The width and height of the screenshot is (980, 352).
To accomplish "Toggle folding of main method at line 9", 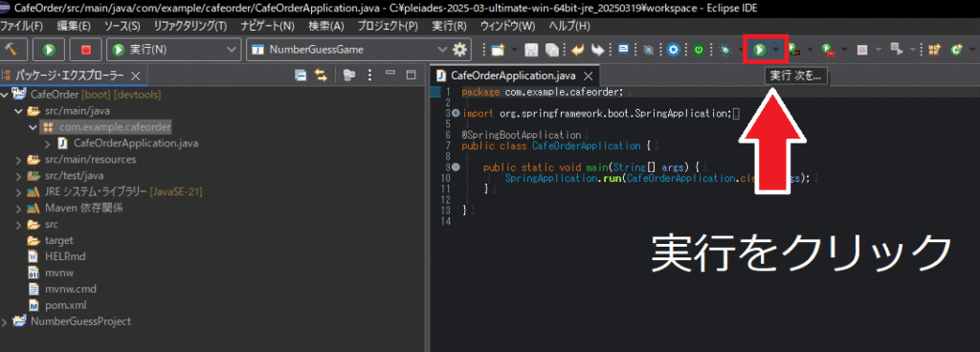I will click(x=455, y=167).
